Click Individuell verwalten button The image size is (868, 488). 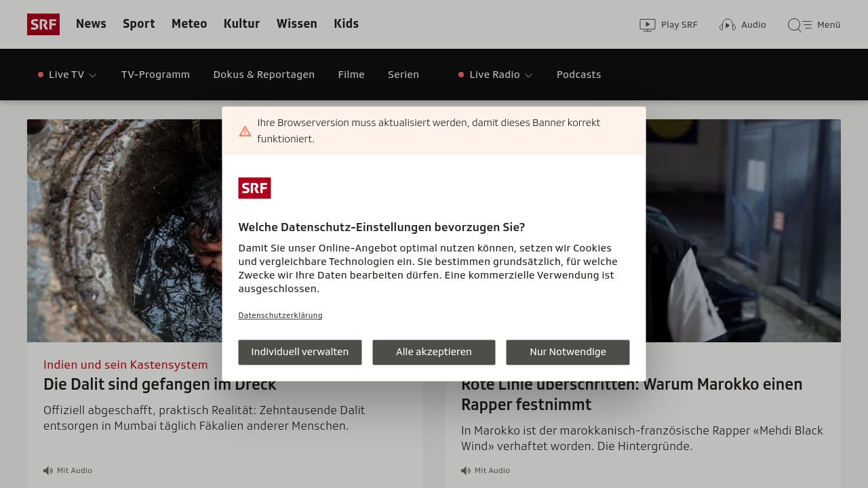(300, 352)
